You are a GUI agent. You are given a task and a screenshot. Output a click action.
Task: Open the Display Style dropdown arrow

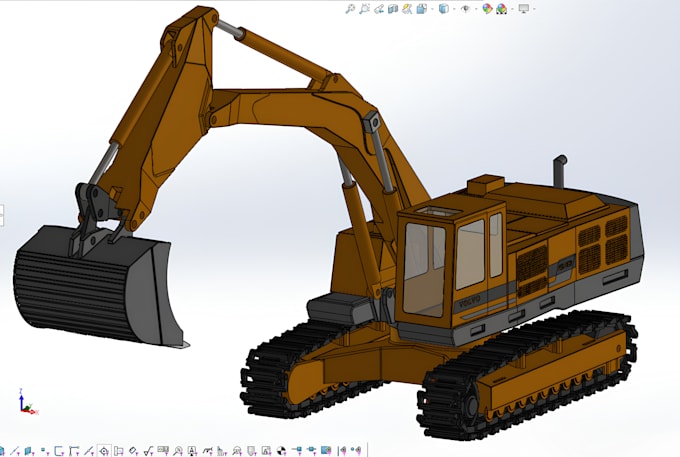454,9
